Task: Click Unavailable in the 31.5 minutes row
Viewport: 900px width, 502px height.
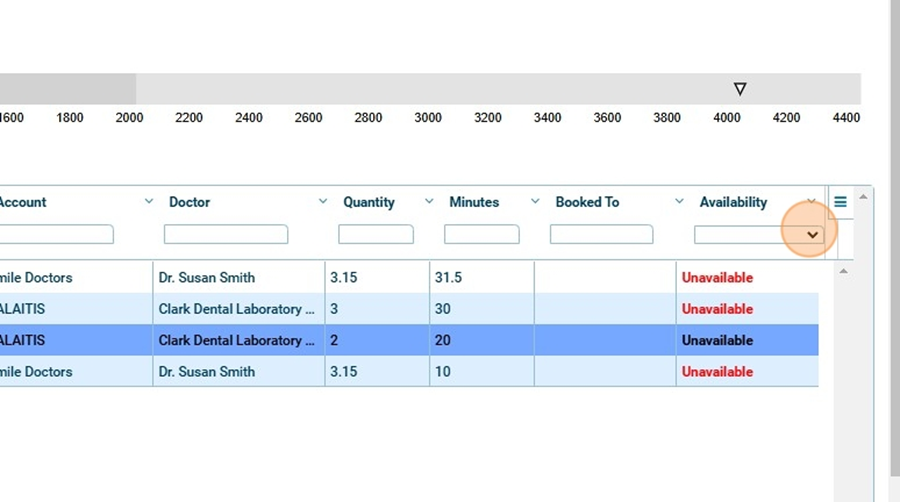Action: tap(717, 278)
